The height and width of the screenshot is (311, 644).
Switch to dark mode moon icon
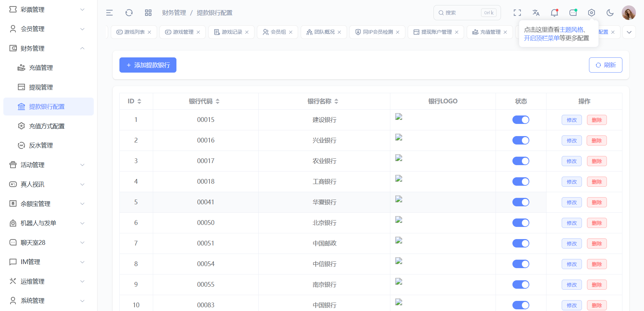610,13
